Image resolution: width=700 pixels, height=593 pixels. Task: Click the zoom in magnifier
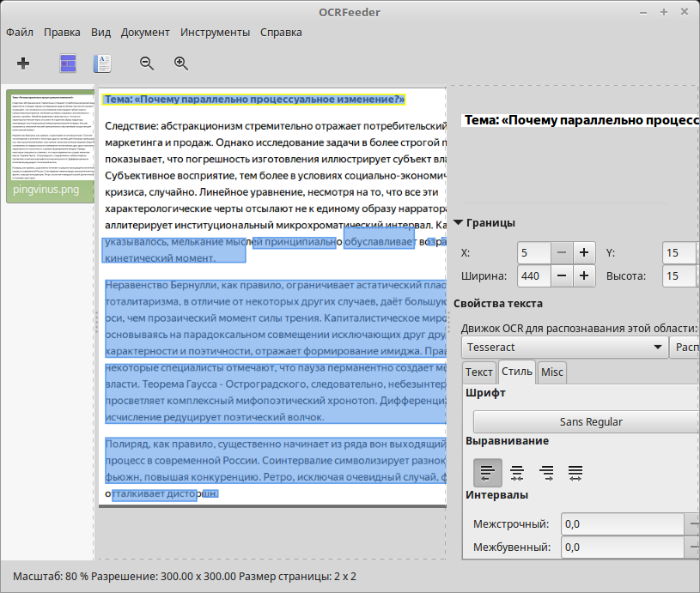[181, 64]
